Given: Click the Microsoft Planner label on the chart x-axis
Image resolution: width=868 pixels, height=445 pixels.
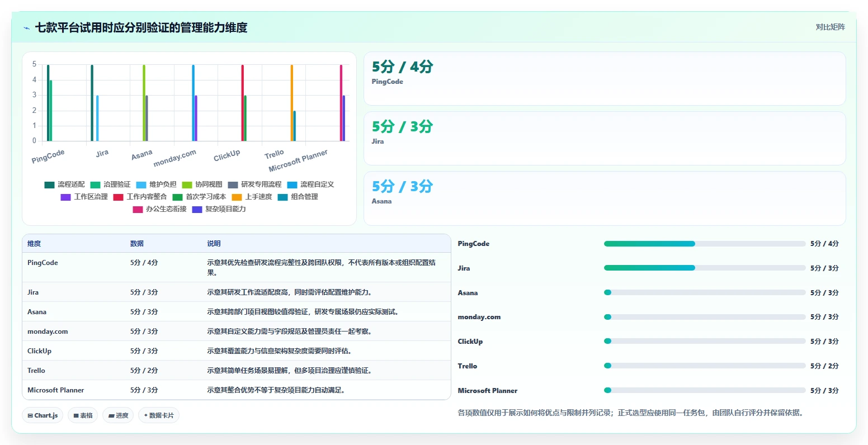Looking at the screenshot, I should pos(298,161).
